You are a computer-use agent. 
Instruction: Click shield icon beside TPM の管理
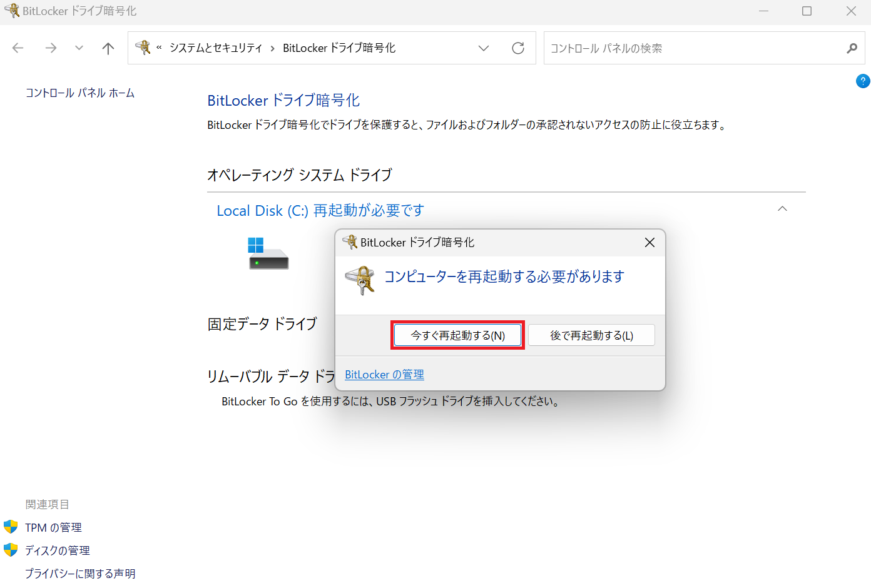(11, 527)
